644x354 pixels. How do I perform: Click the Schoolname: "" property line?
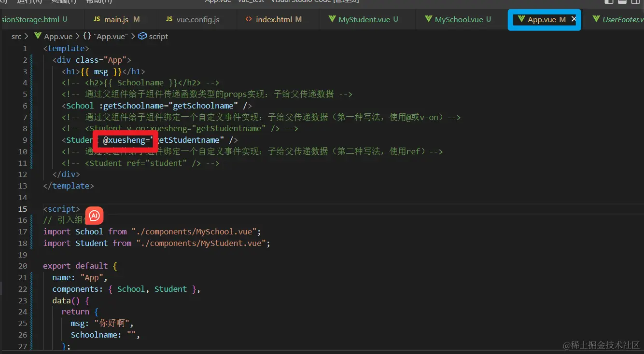(105, 335)
